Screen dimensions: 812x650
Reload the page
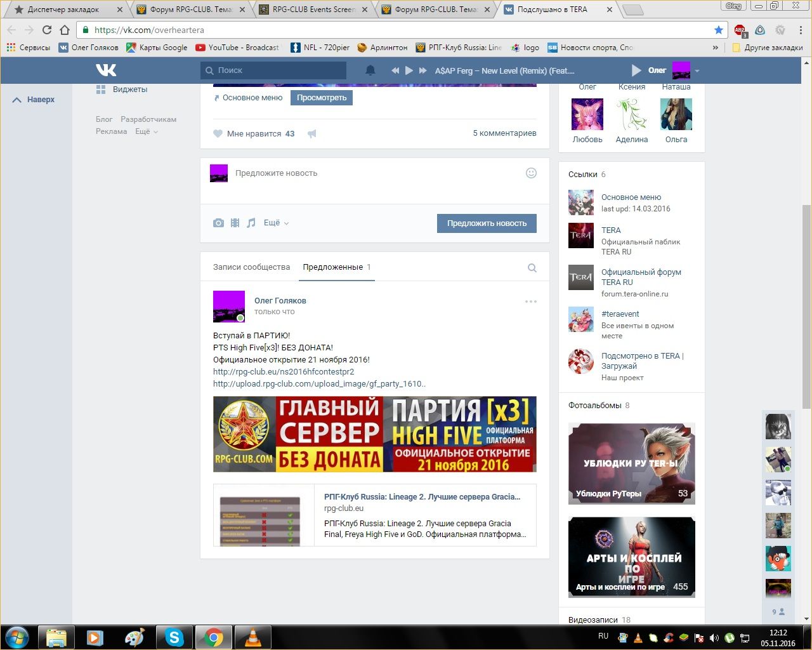click(46, 30)
